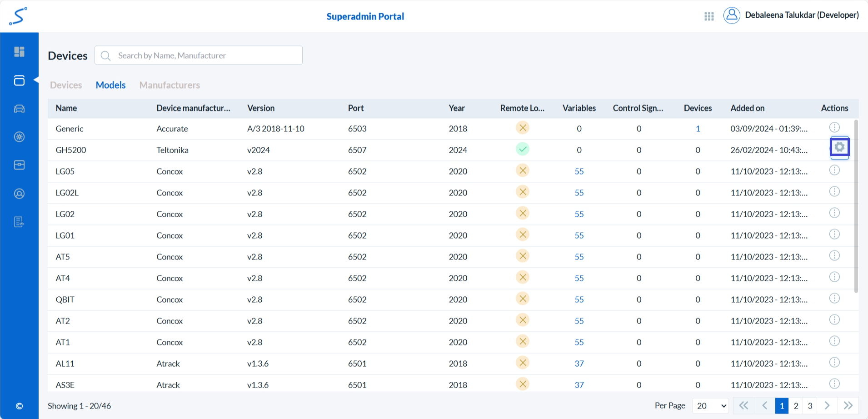The width and height of the screenshot is (868, 419).
Task: Expand the Per Page dropdown
Action: coord(711,406)
